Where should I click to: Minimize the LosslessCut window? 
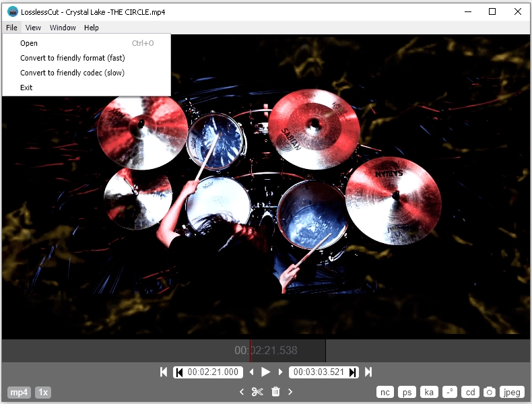pos(468,12)
